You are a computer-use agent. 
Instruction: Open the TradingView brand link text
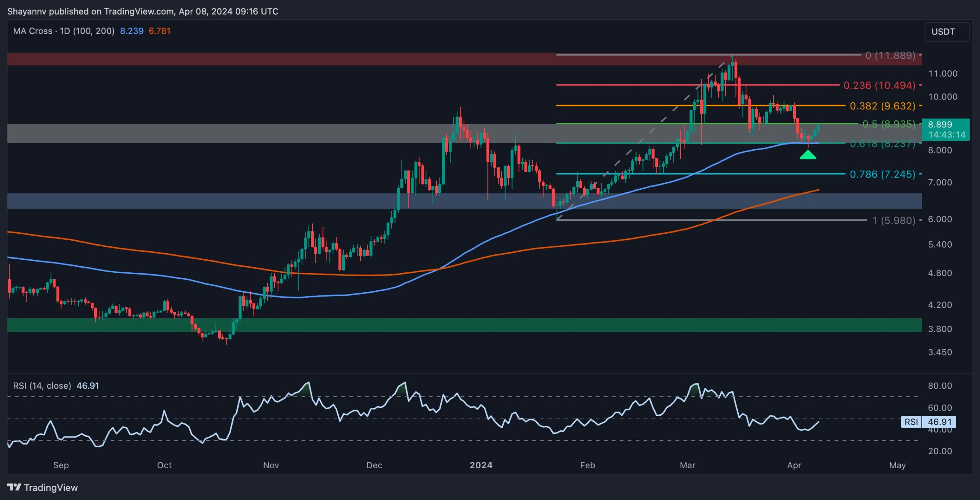(51, 487)
